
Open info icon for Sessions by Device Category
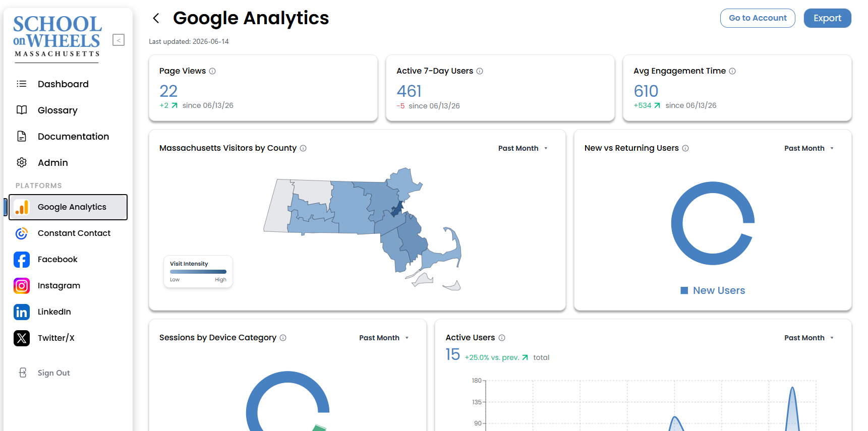click(x=283, y=338)
